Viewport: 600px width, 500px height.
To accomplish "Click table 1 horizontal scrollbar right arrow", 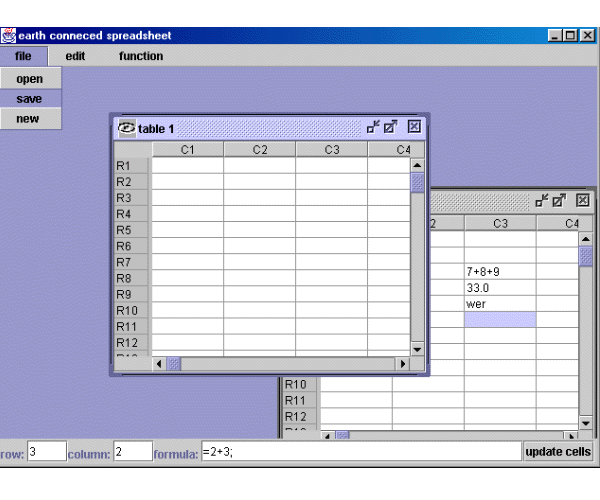I will click(403, 364).
